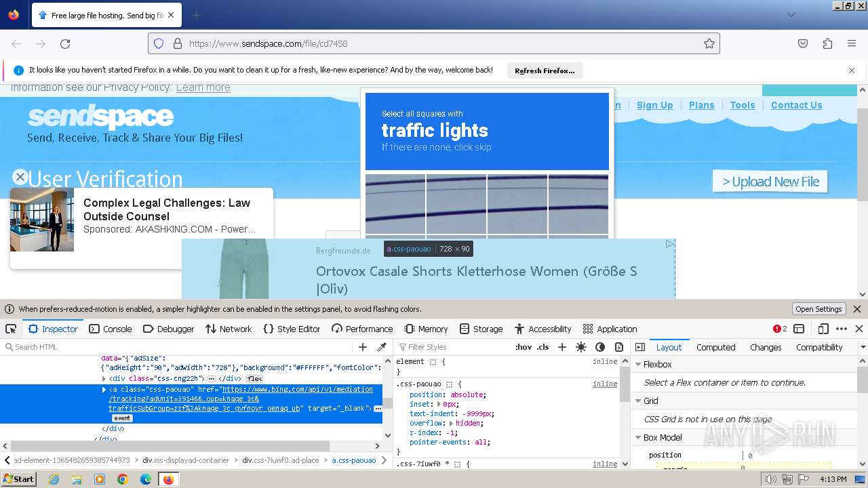Open the Accessibility tab

coord(543,329)
